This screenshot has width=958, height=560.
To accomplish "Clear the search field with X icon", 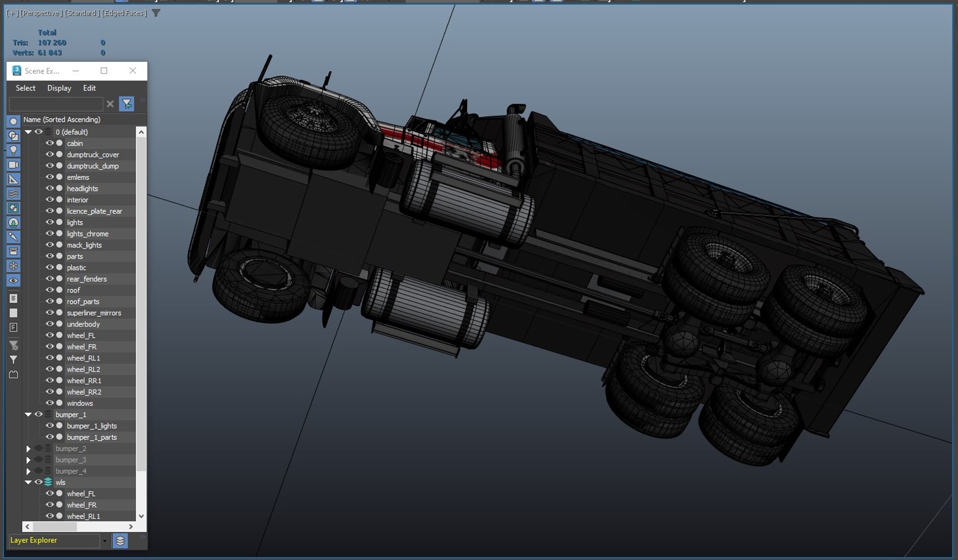I will point(110,104).
